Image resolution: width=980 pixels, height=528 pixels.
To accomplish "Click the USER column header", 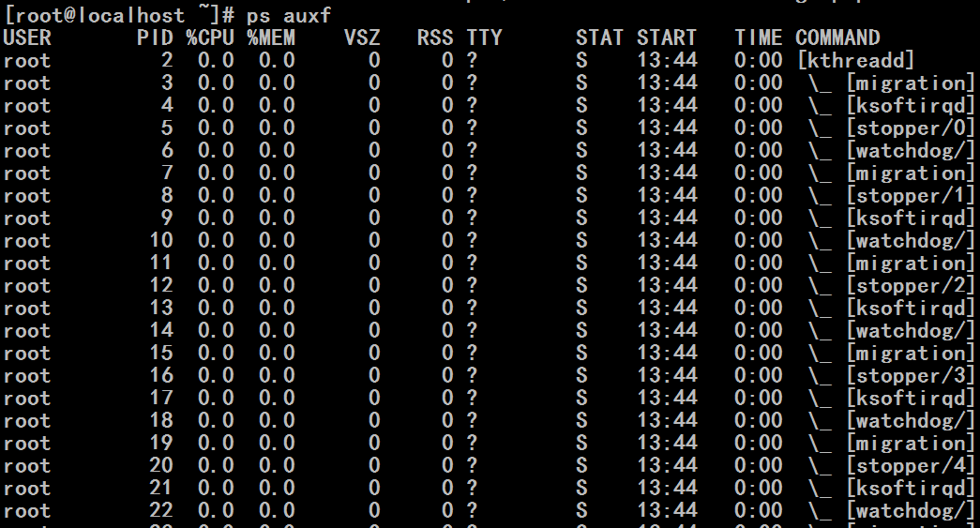I will [x=27, y=38].
